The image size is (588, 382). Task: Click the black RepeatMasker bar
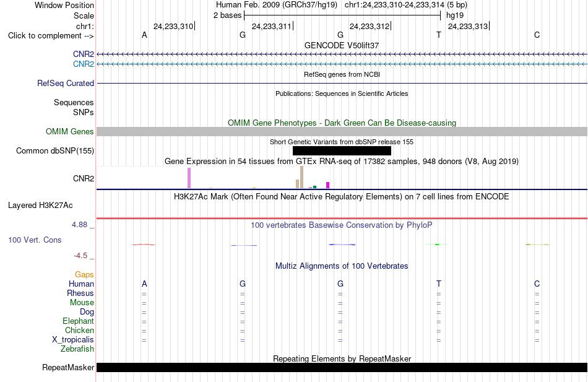342,367
